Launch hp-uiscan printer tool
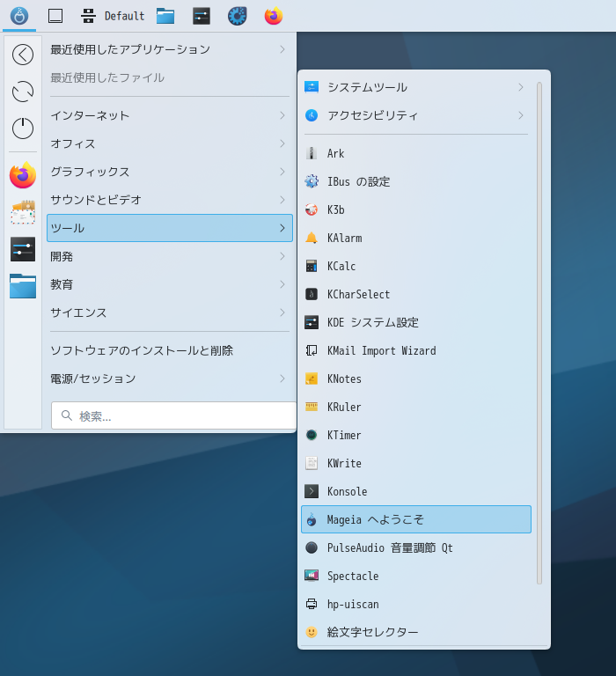 click(x=416, y=604)
